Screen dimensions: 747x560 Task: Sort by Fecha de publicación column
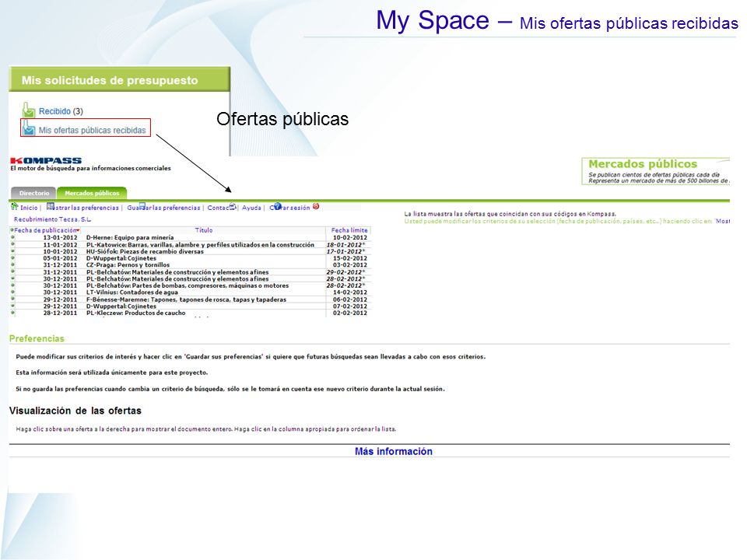(x=46, y=230)
